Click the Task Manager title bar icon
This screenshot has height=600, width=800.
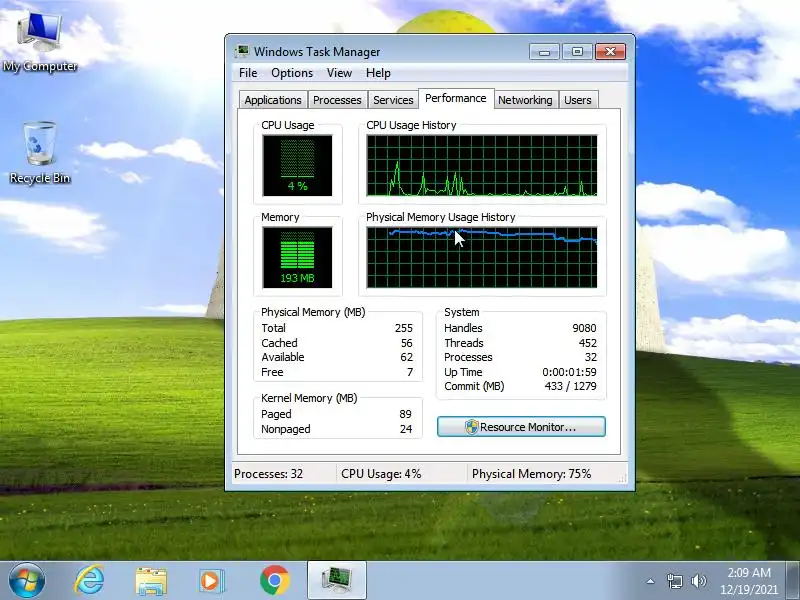242,52
